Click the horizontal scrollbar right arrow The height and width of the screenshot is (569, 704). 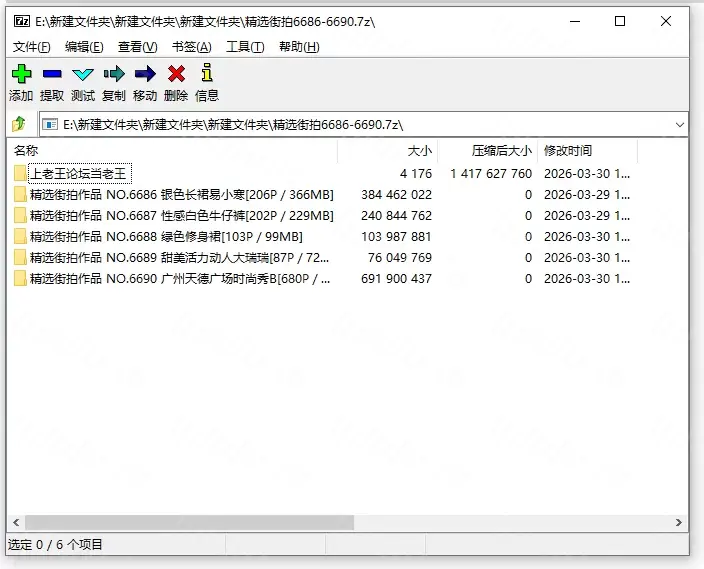[x=680, y=523]
